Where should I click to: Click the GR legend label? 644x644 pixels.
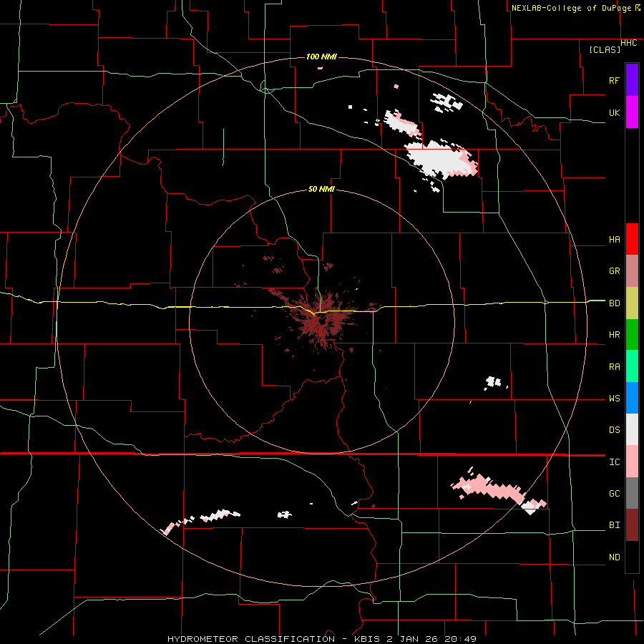614,271
